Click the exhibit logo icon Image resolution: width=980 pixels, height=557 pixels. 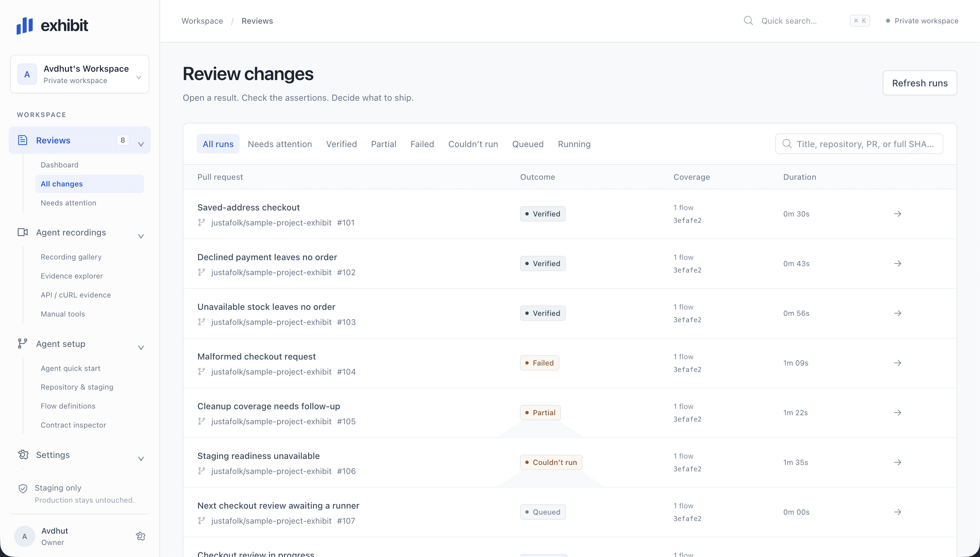(24, 26)
